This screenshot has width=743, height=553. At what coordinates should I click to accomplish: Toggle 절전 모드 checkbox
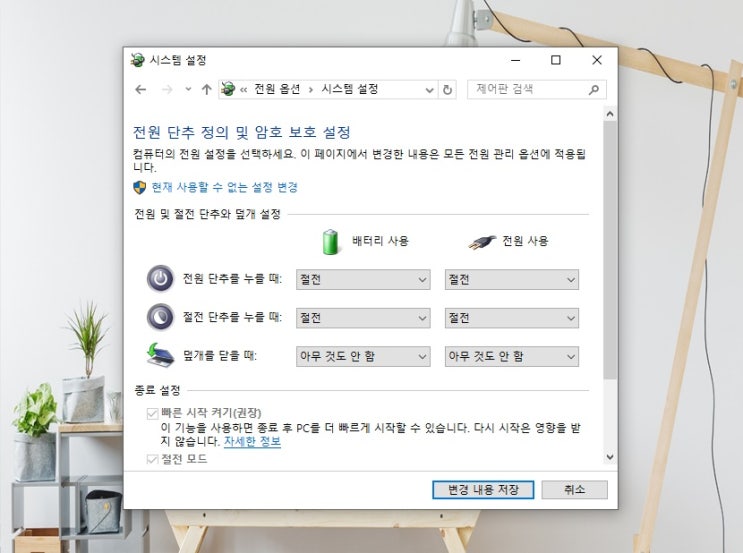[x=152, y=459]
